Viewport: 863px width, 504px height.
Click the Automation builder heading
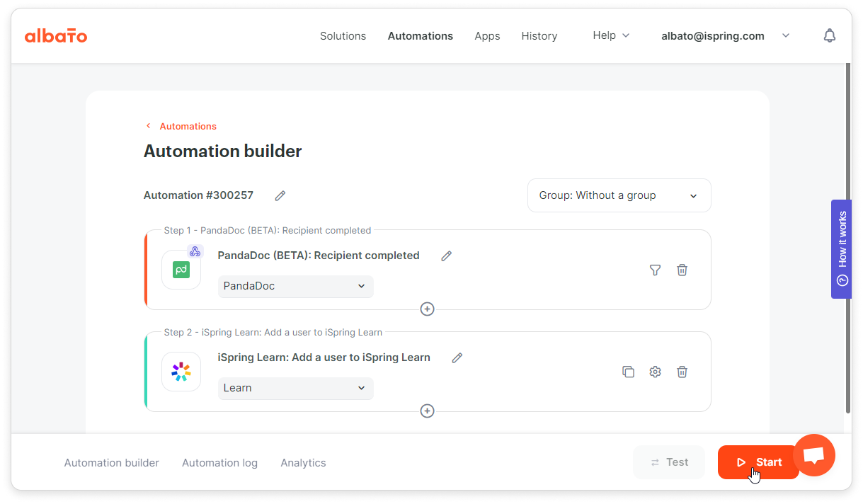tap(223, 151)
